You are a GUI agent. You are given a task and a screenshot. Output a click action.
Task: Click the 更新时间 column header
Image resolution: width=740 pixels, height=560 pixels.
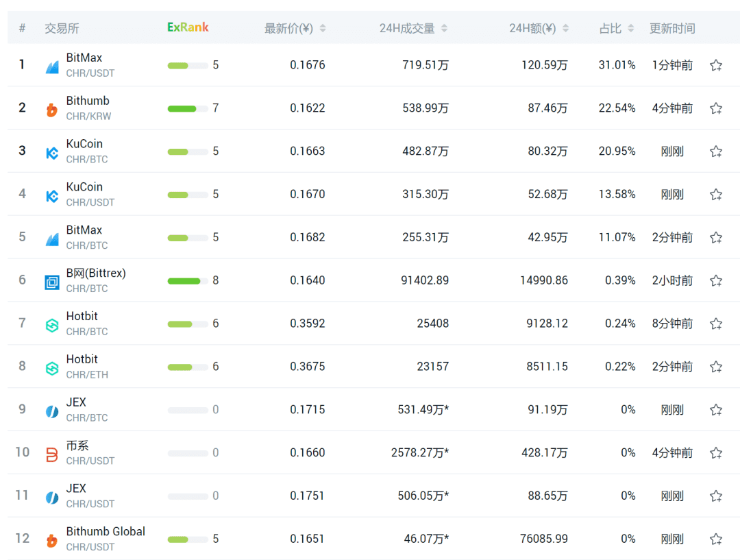[x=672, y=28]
